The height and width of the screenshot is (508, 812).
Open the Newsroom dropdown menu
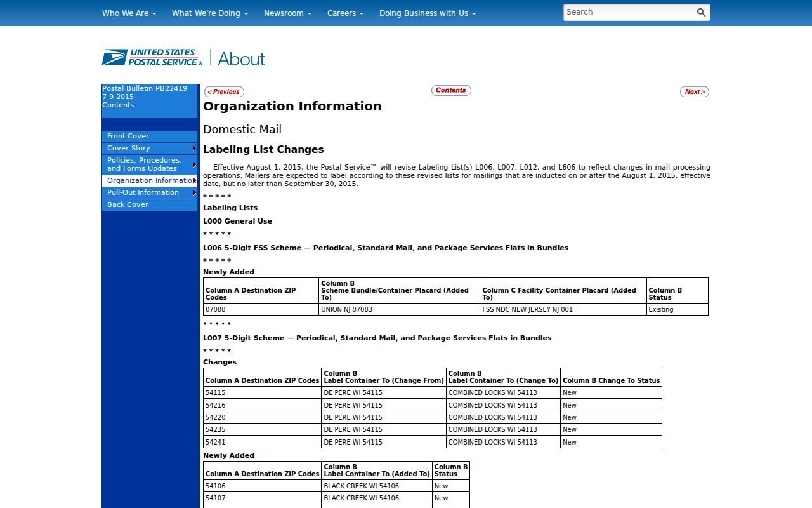pyautogui.click(x=288, y=13)
